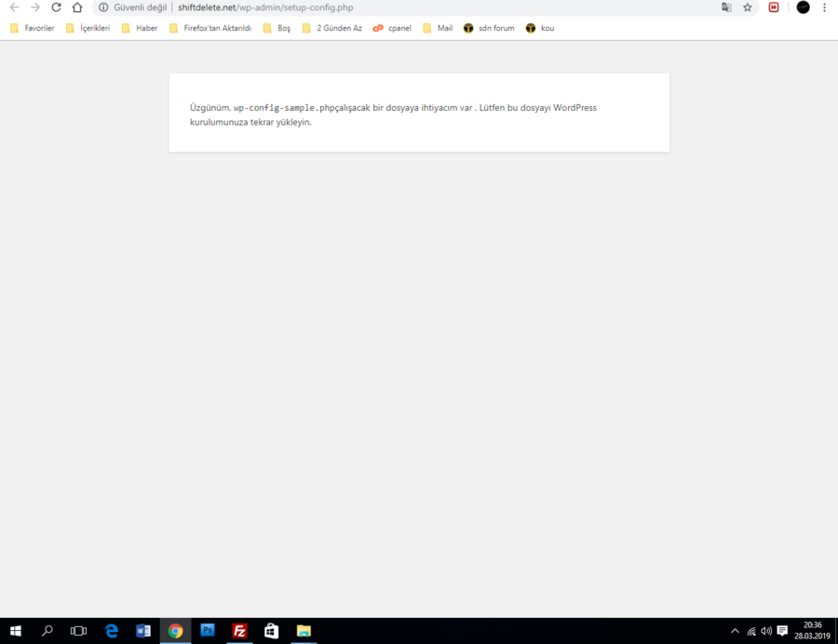
Task: Go back to previous page arrow
Action: tap(14, 7)
